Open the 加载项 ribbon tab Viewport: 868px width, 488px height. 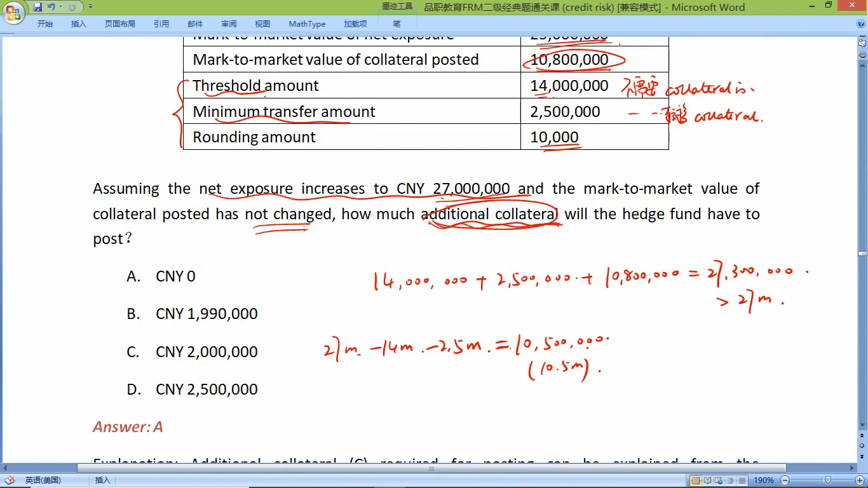point(355,24)
